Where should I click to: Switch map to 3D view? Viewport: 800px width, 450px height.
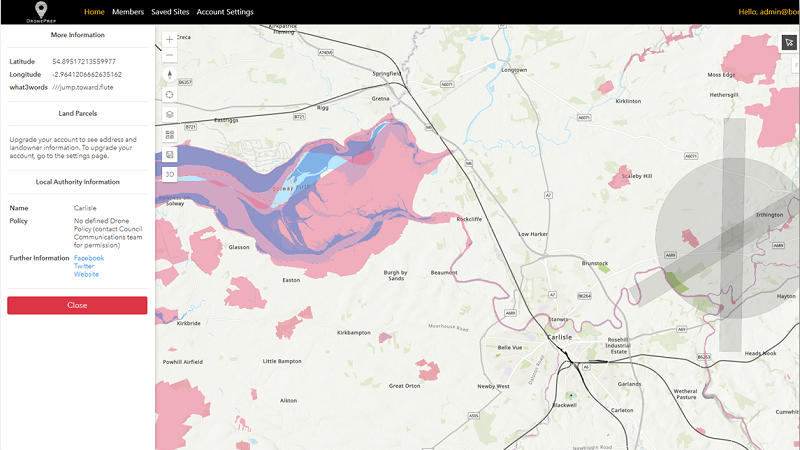[170, 174]
